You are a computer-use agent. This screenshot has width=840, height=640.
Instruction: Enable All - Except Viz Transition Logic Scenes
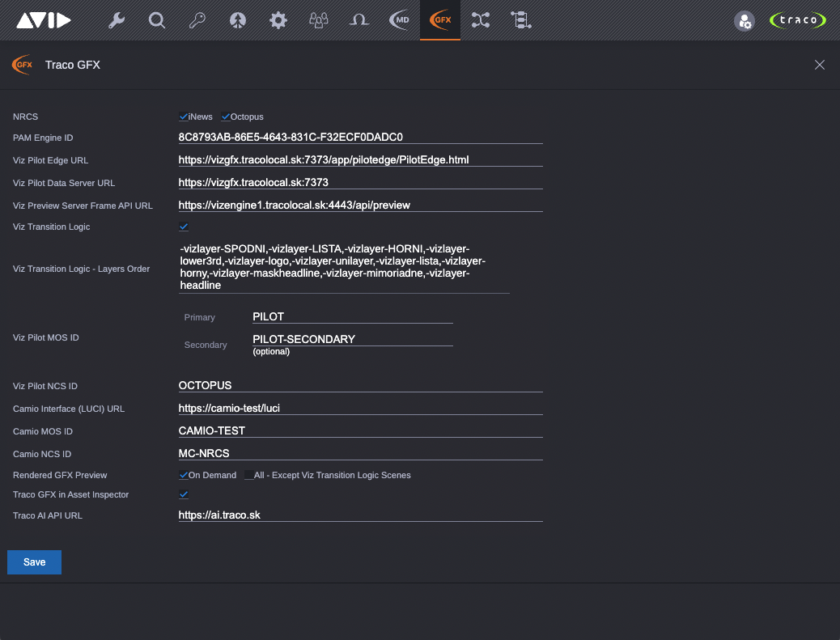tap(248, 475)
